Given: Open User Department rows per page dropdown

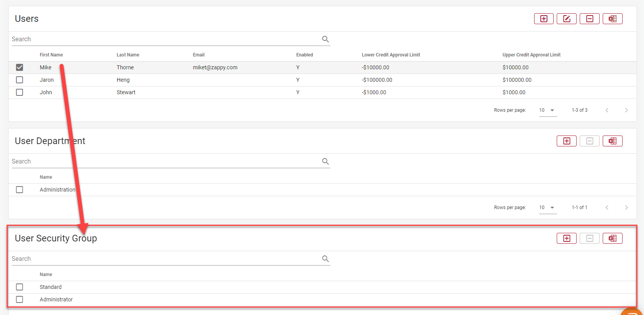Looking at the screenshot, I should point(547,208).
